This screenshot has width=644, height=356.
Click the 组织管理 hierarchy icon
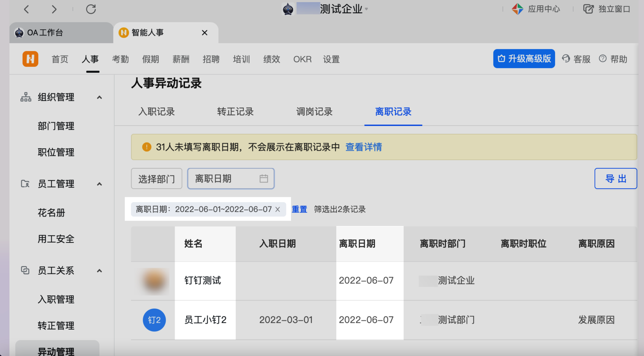[x=26, y=97]
